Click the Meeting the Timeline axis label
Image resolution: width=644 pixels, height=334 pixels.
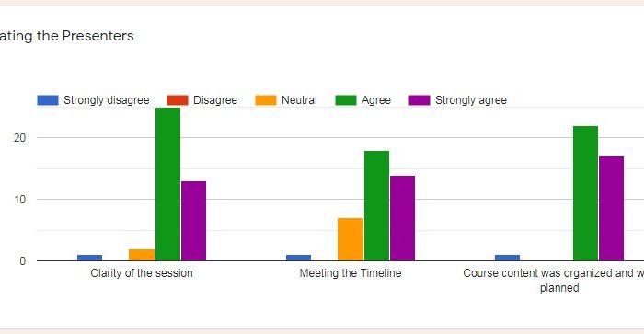351,273
